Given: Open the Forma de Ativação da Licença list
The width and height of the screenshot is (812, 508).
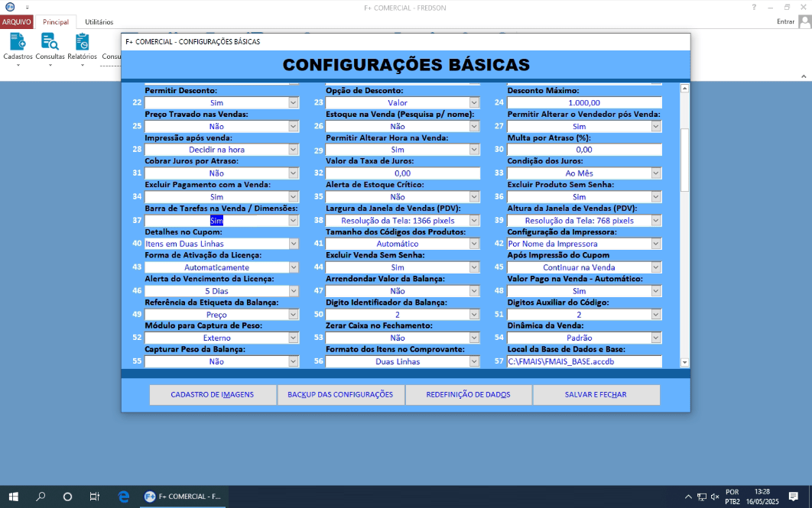Looking at the screenshot, I should pos(292,267).
